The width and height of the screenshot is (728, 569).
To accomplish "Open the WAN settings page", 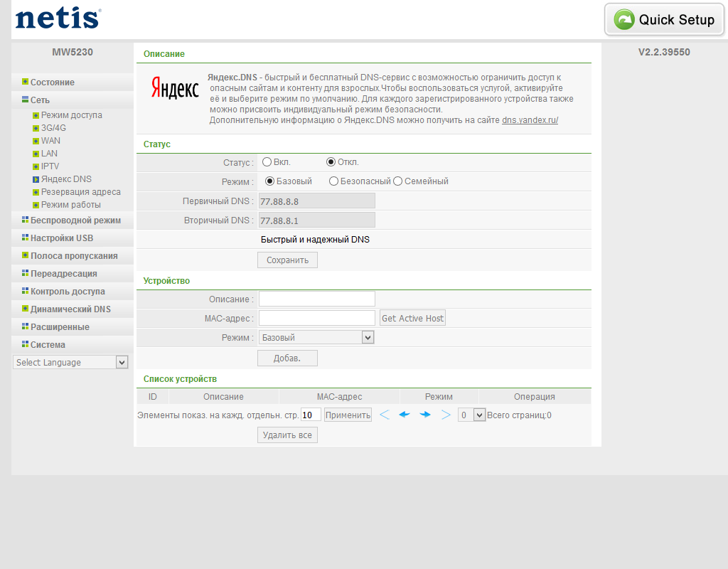I will click(50, 141).
